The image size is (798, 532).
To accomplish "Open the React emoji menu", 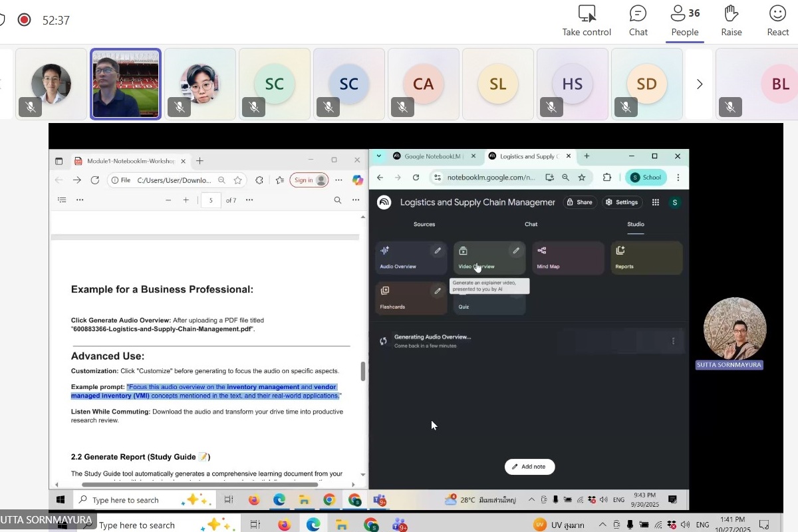I will [x=777, y=14].
